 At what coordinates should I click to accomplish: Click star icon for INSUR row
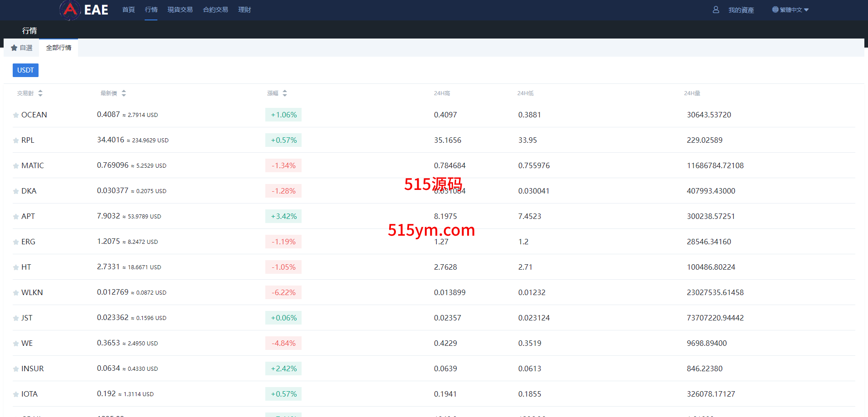coord(16,369)
